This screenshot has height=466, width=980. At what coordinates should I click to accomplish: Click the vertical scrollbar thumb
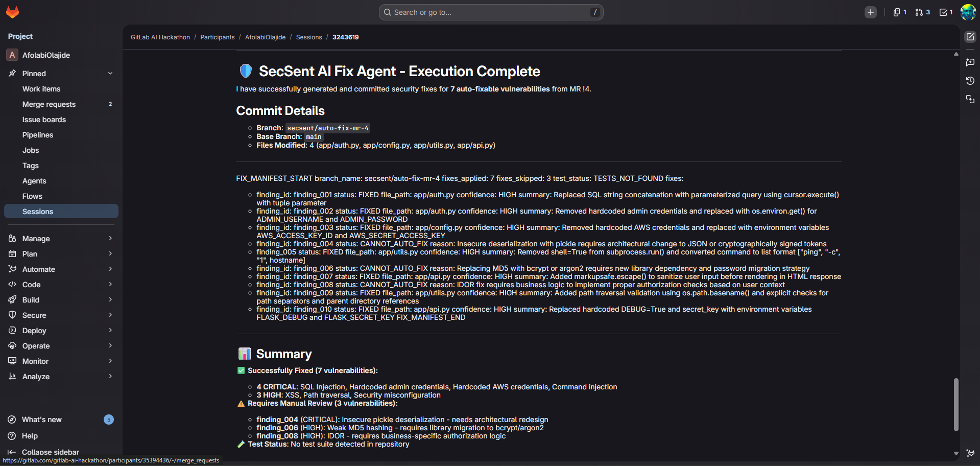click(956, 405)
